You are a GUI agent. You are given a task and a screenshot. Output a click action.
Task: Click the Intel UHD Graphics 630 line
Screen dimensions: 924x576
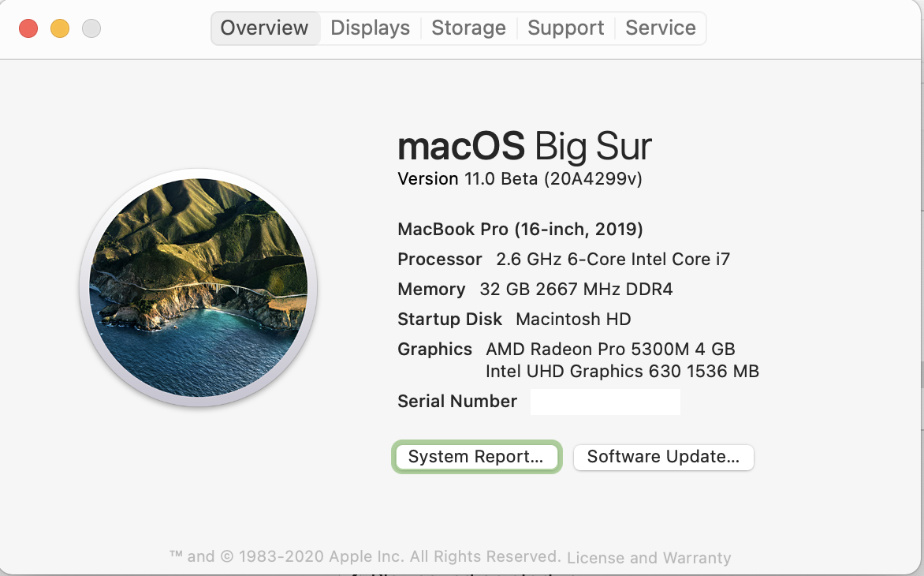[622, 371]
